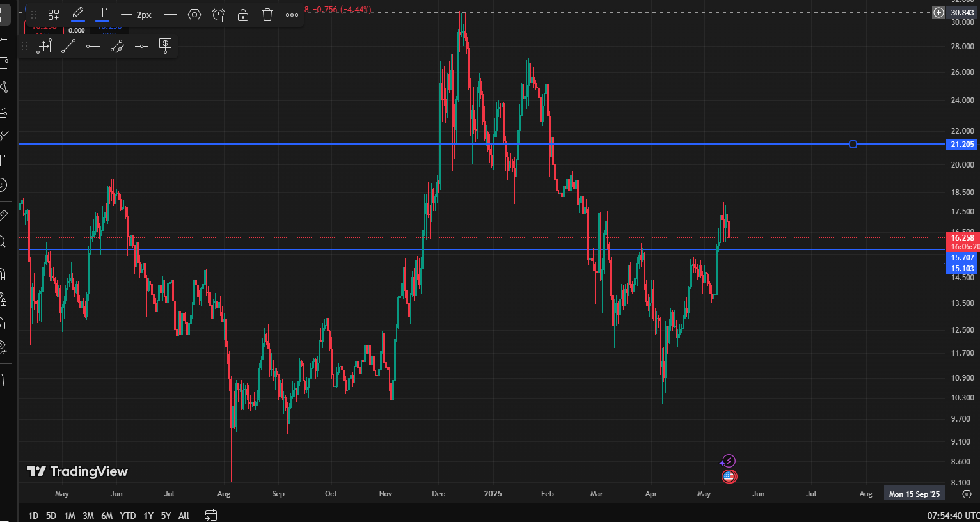Select the Horizontal Ray tool in favorites

93,46
